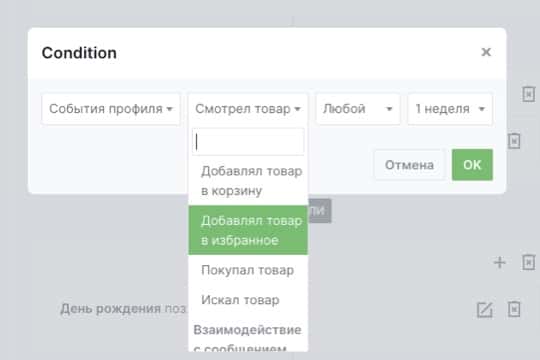Screen dimensions: 540x360
Task: Pick the Искал товар option
Action: tap(248, 300)
